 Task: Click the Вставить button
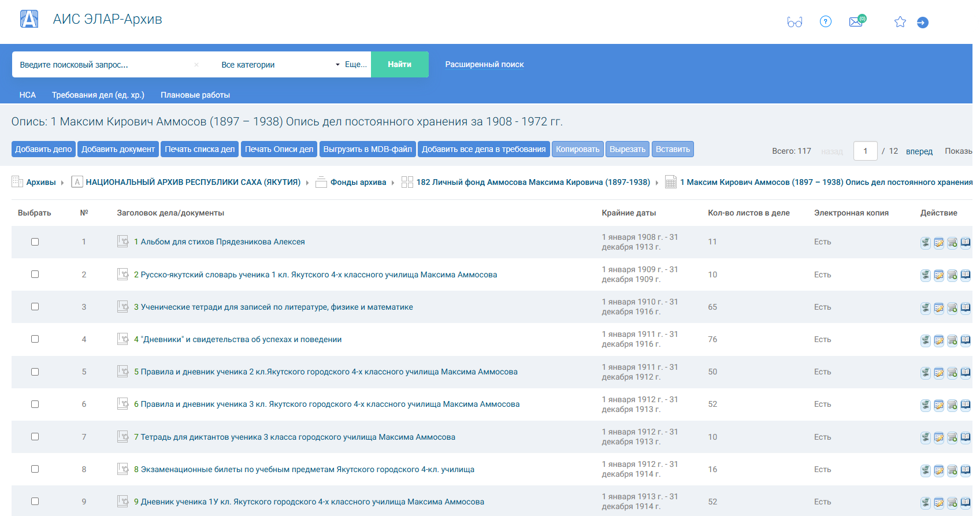point(673,149)
